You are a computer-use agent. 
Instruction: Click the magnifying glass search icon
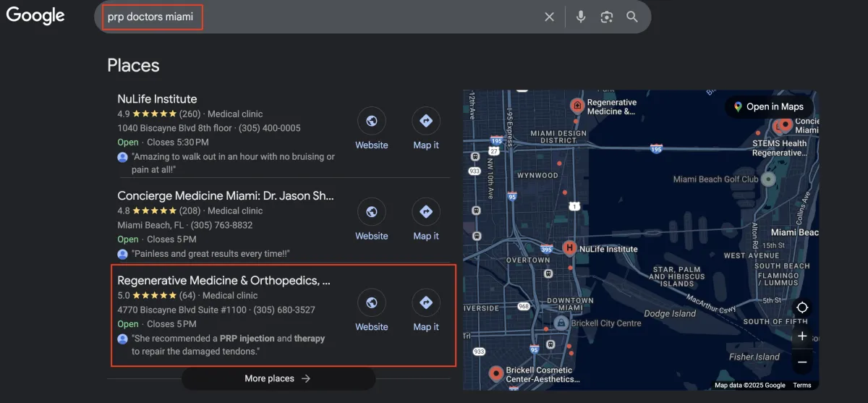(632, 17)
